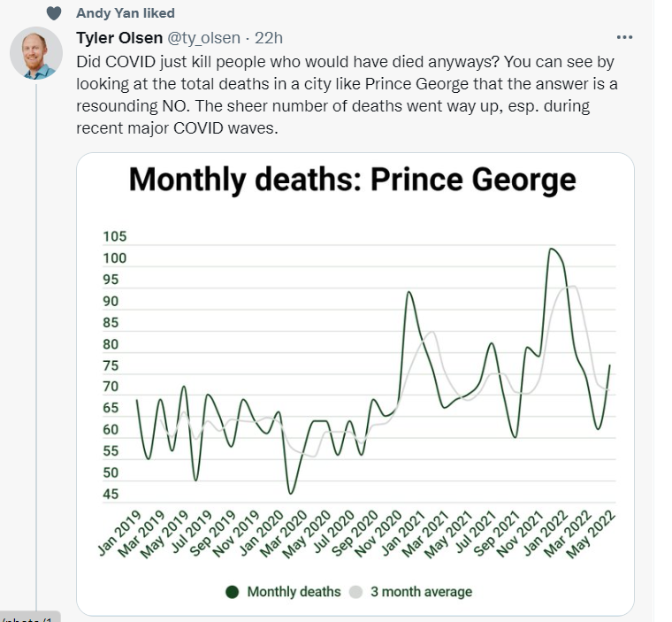Click the grey 3 month average legend dot
The width and height of the screenshot is (672, 622).
[x=355, y=592]
